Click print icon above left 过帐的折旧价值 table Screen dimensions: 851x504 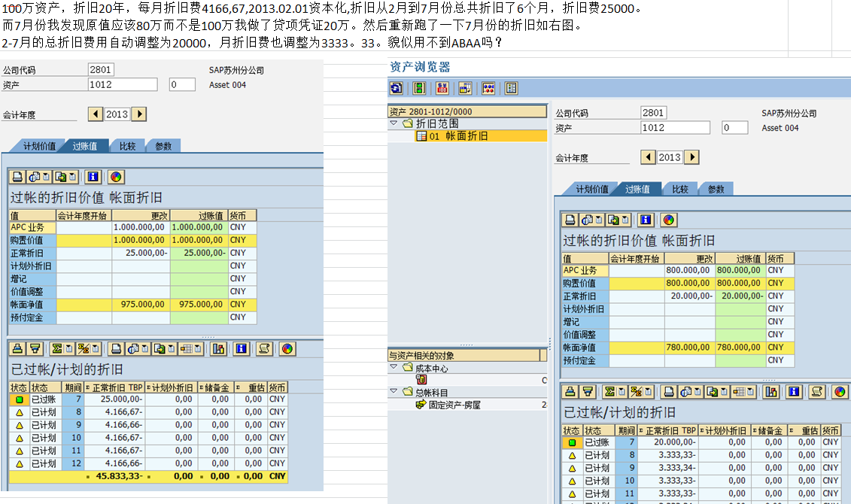coord(17,177)
